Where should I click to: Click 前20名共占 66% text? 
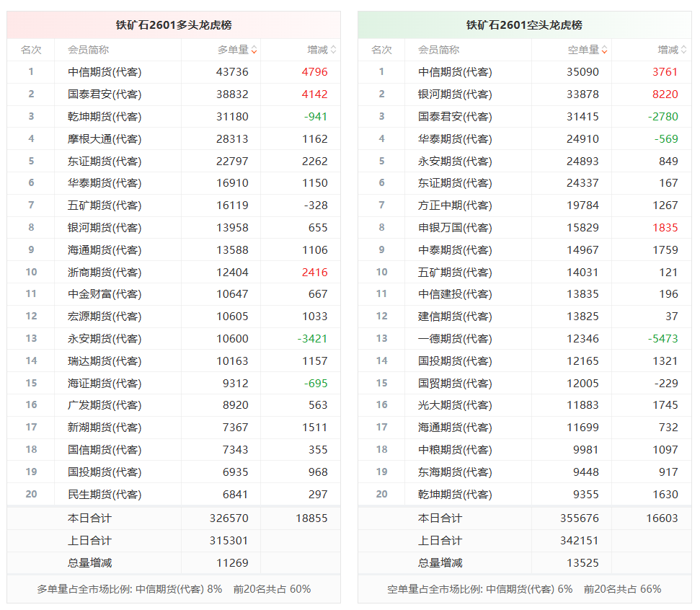tap(622, 590)
